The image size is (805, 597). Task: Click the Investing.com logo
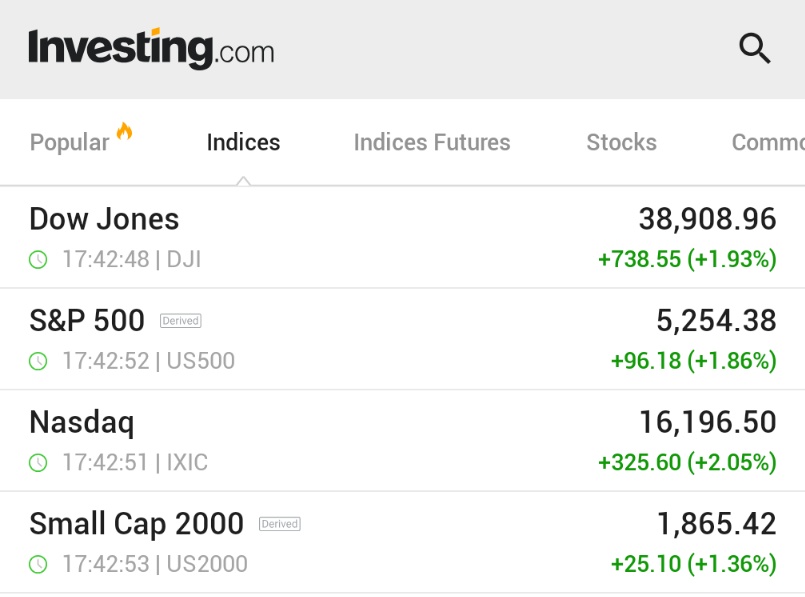tap(151, 49)
